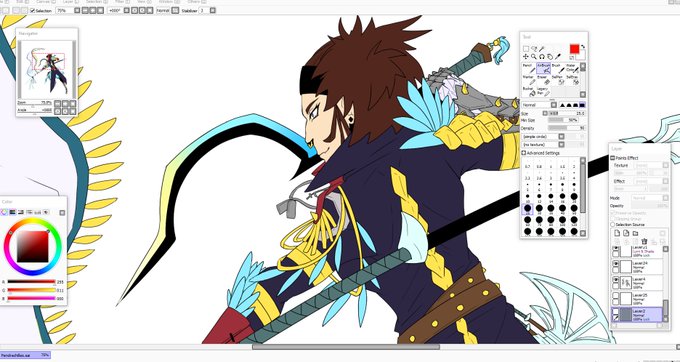Click Navigator canvas preview thumbnail
Viewport: 680px width, 362px height.
pyautogui.click(x=47, y=69)
